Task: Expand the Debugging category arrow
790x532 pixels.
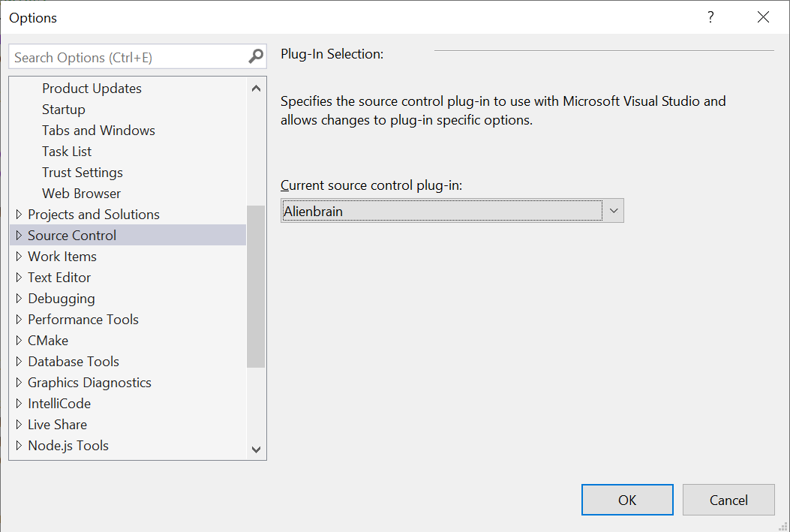Action: click(x=19, y=299)
